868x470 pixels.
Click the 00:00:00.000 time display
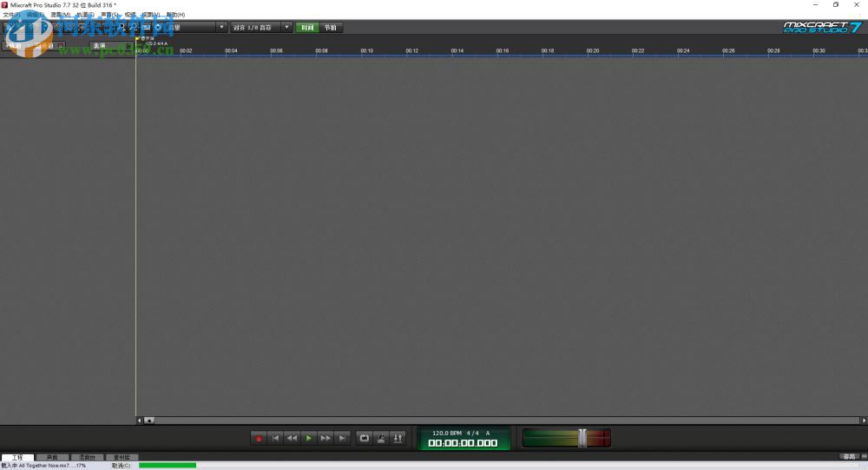pos(463,443)
